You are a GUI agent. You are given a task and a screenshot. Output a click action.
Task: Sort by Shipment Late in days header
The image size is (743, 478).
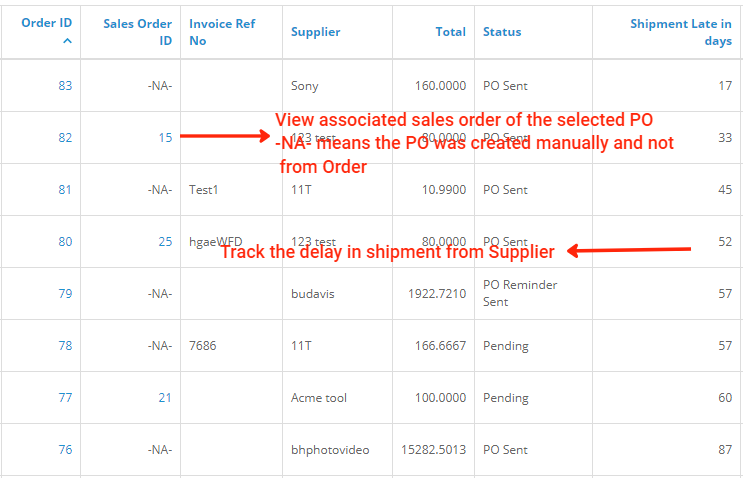tap(680, 31)
